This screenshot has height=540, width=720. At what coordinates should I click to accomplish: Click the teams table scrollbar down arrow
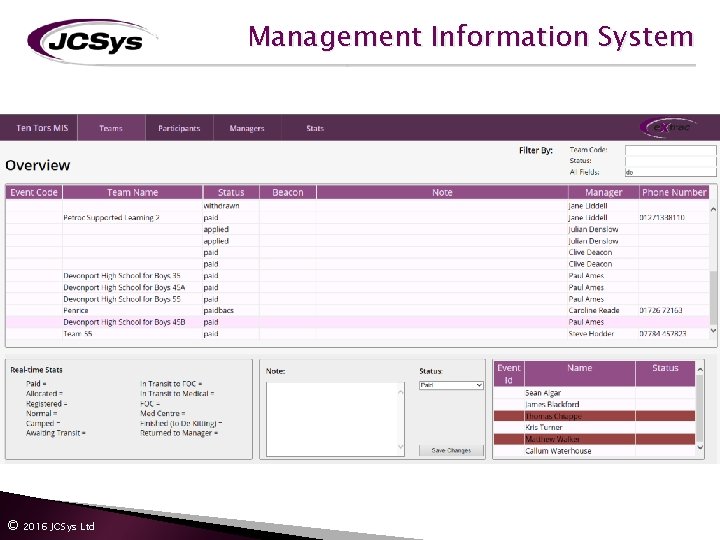point(713,330)
